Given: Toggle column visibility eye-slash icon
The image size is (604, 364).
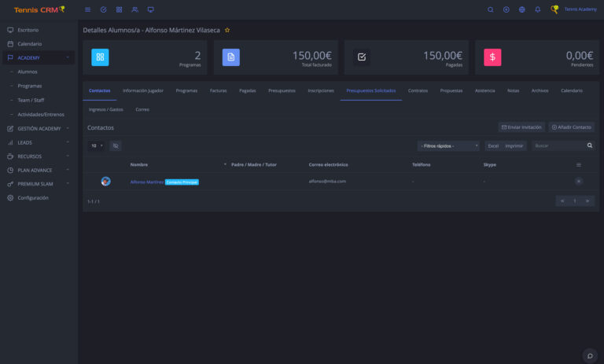Looking at the screenshot, I should [116, 146].
